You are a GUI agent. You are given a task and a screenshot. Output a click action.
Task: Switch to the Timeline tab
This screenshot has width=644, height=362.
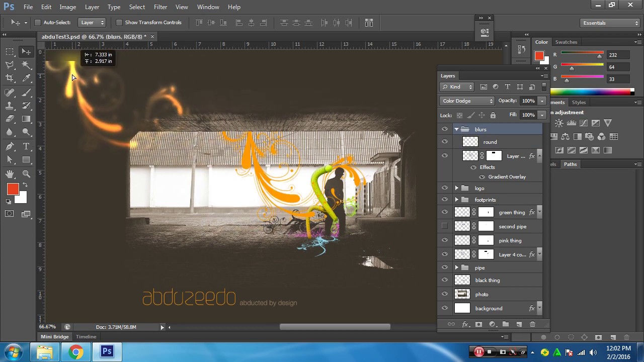tap(86, 337)
